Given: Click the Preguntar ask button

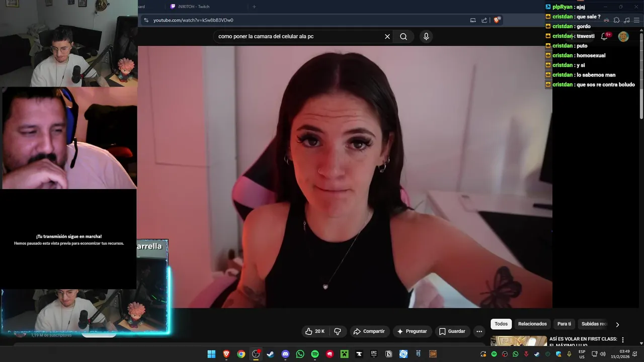Looking at the screenshot, I should pyautogui.click(x=412, y=331).
